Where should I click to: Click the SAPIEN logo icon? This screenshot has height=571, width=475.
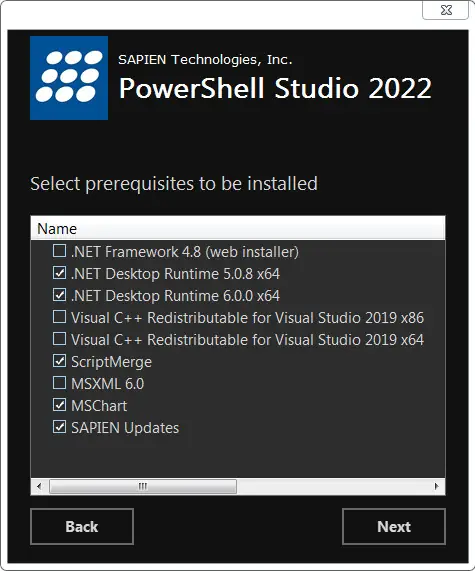69,78
